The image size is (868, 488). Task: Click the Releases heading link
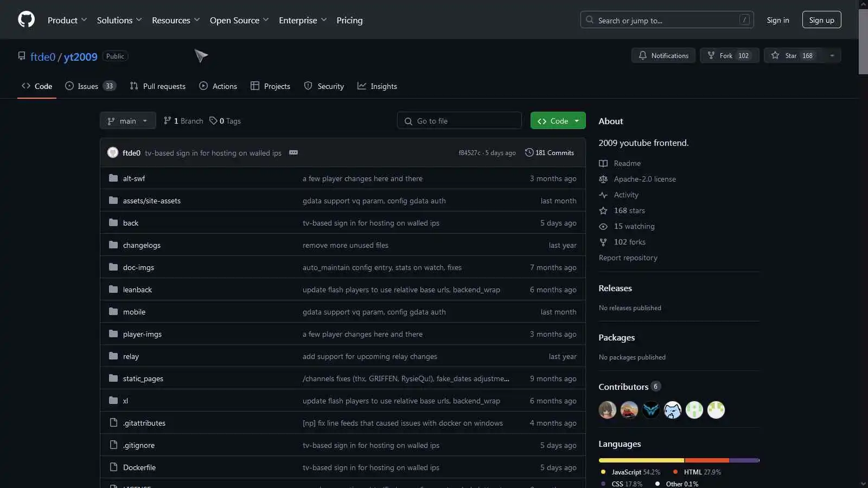(615, 288)
